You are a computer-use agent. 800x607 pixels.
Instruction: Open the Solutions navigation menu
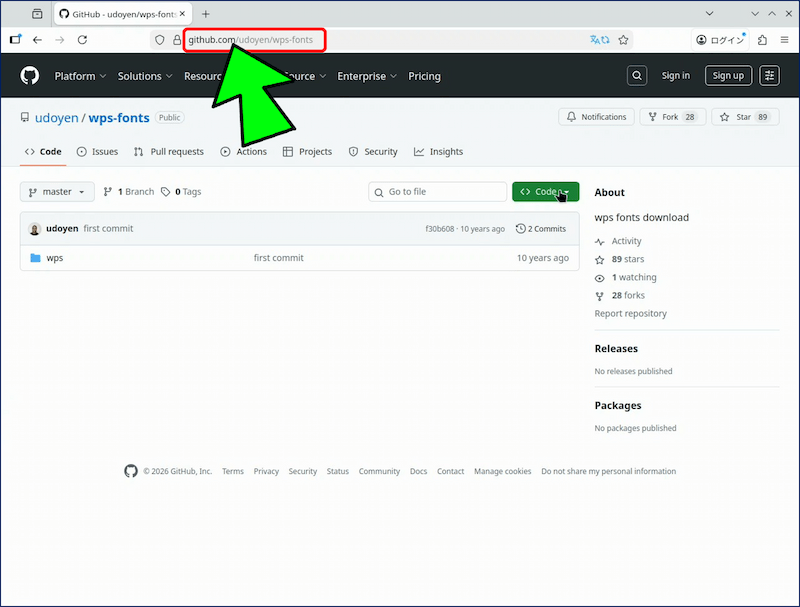tap(145, 76)
